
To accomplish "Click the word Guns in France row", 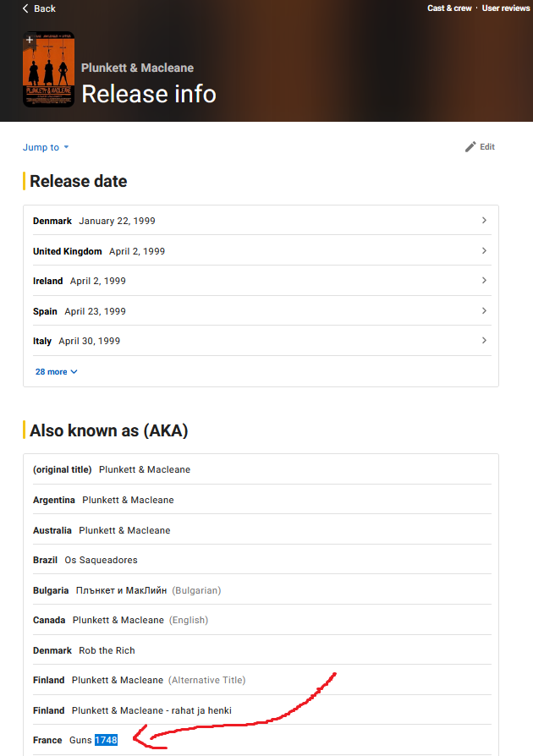I will [x=80, y=740].
